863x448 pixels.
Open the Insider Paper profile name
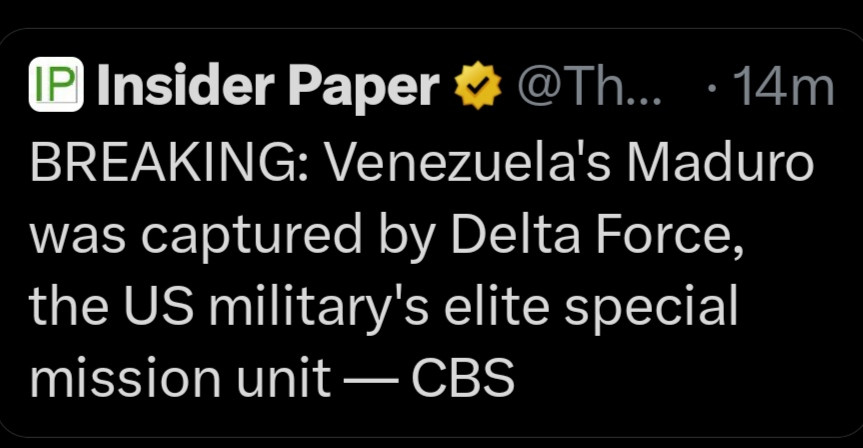(267, 89)
